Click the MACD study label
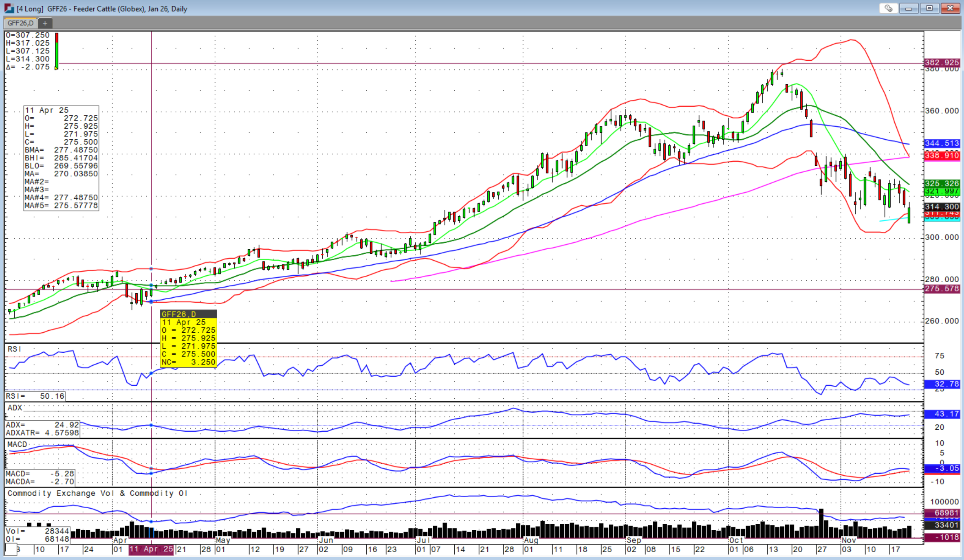The width and height of the screenshot is (964, 560). click(x=17, y=444)
